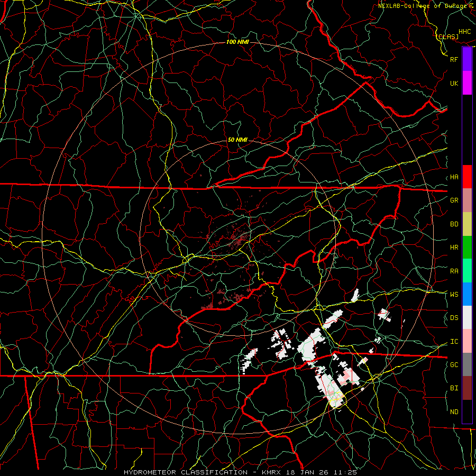The height and width of the screenshot is (476, 476).
Task: Select the BD yellow-olive legend swatch
Action: tap(467, 224)
